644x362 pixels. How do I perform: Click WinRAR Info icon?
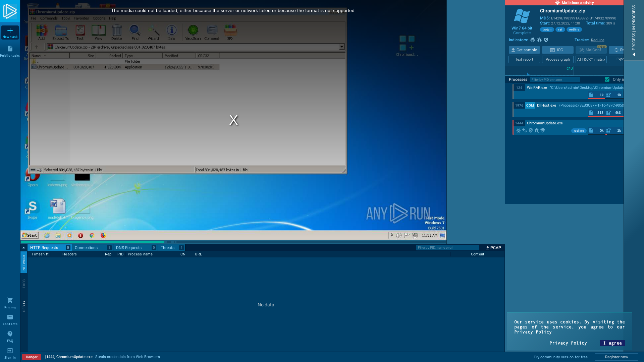click(172, 33)
